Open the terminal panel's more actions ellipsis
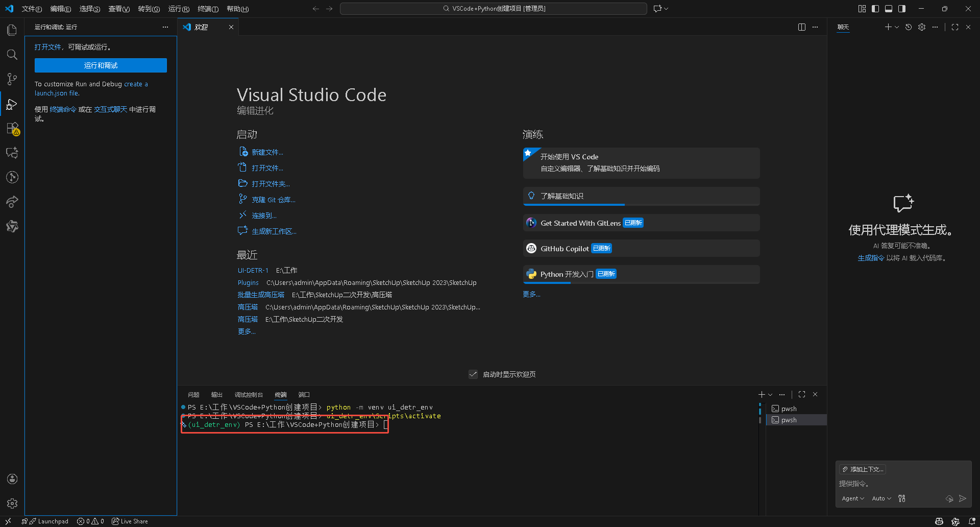 tap(782, 394)
